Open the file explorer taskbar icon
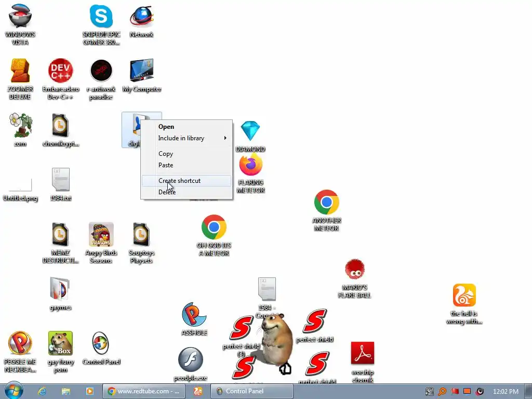This screenshot has height=399, width=532. (66, 391)
